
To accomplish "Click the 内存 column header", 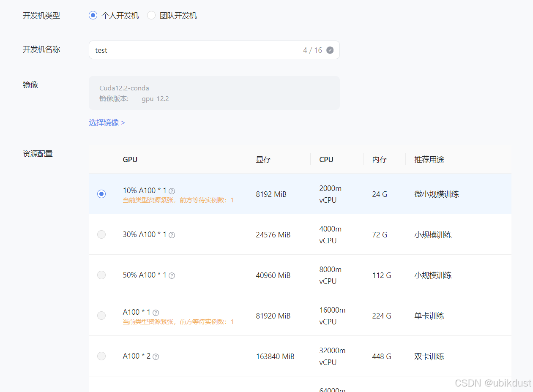I will [380, 160].
